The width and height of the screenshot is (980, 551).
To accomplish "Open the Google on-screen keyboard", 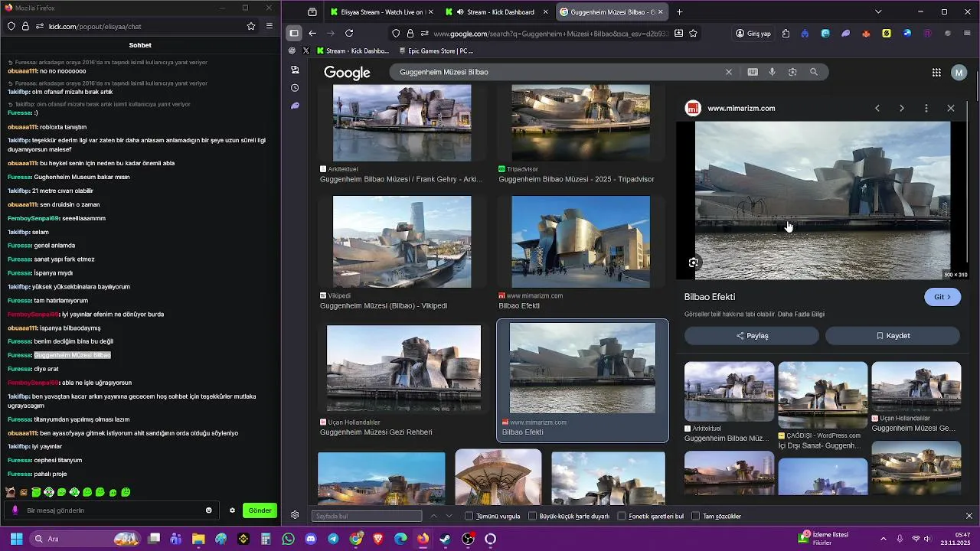I will click(753, 72).
